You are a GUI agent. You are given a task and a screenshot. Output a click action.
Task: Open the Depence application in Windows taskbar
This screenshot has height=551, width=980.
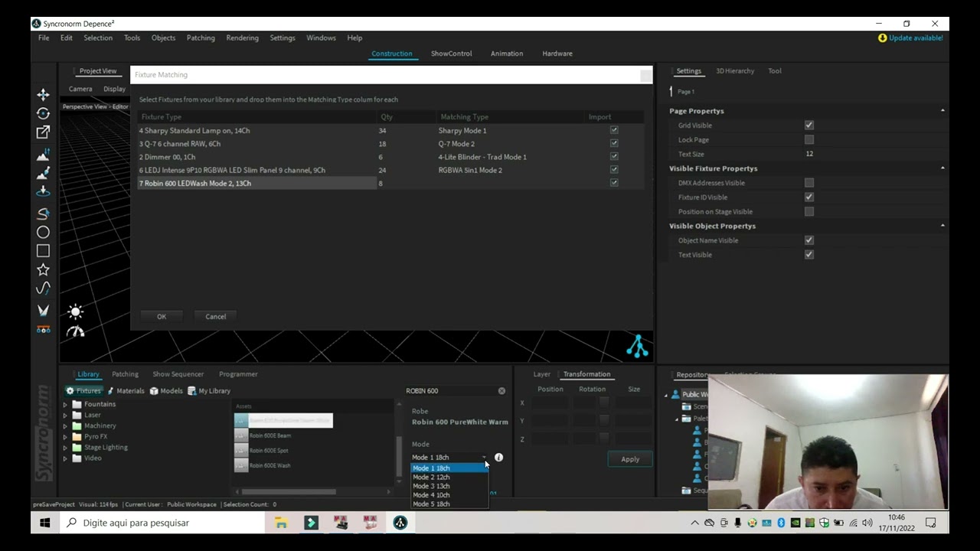400,523
